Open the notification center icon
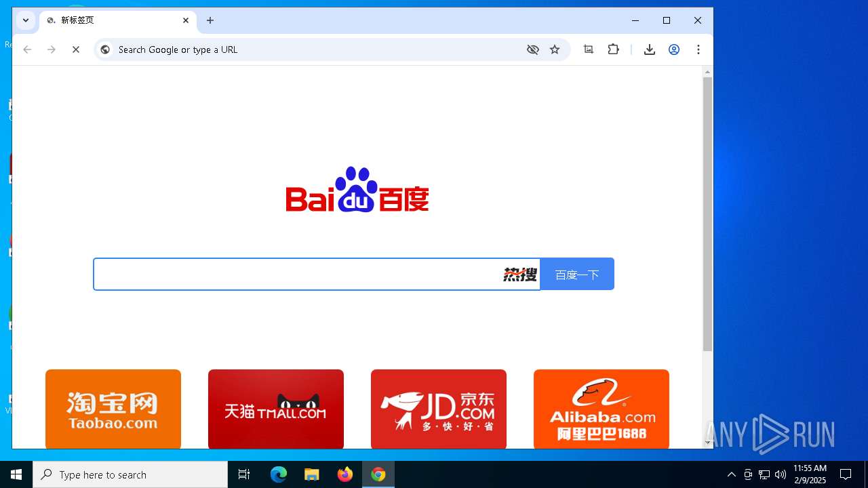868x488 pixels. pyautogui.click(x=846, y=474)
